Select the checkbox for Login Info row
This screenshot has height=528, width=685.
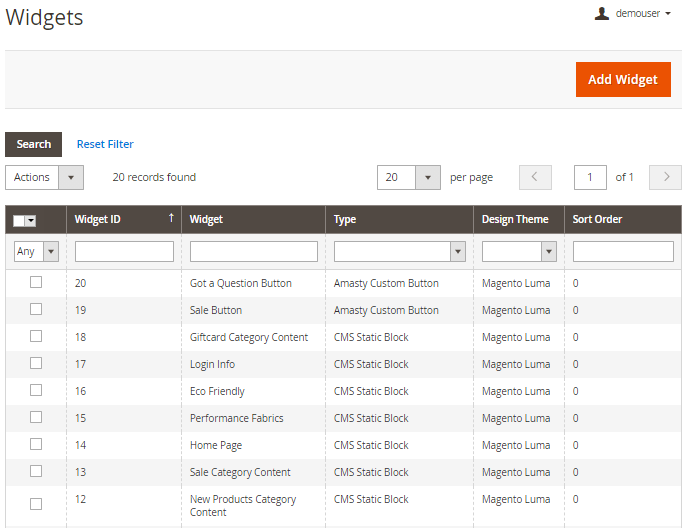(36, 364)
